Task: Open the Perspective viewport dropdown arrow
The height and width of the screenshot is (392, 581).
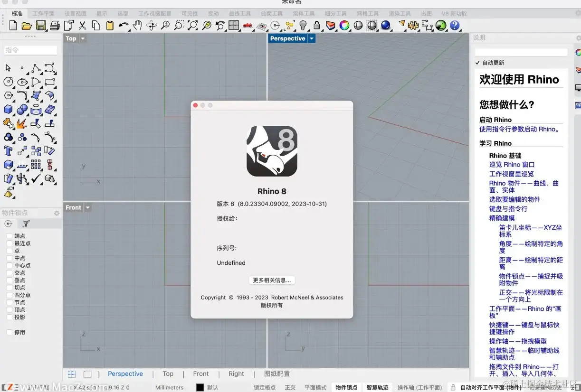Action: click(312, 38)
